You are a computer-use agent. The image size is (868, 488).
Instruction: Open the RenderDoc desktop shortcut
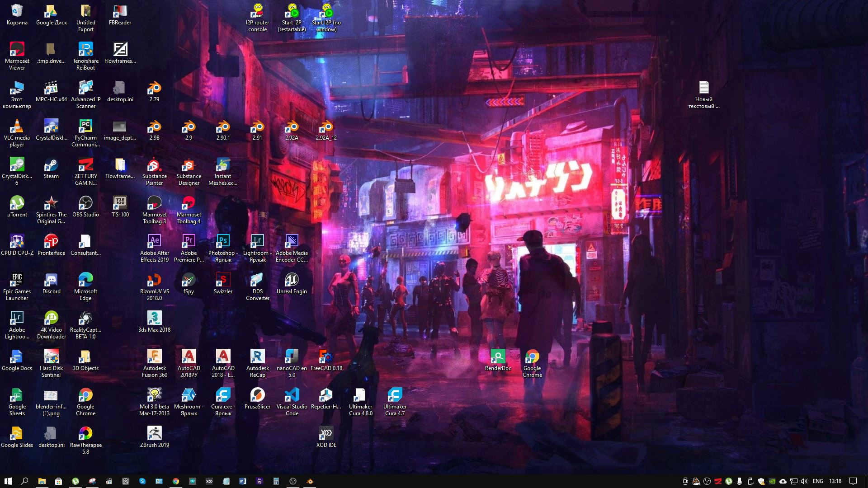(498, 360)
